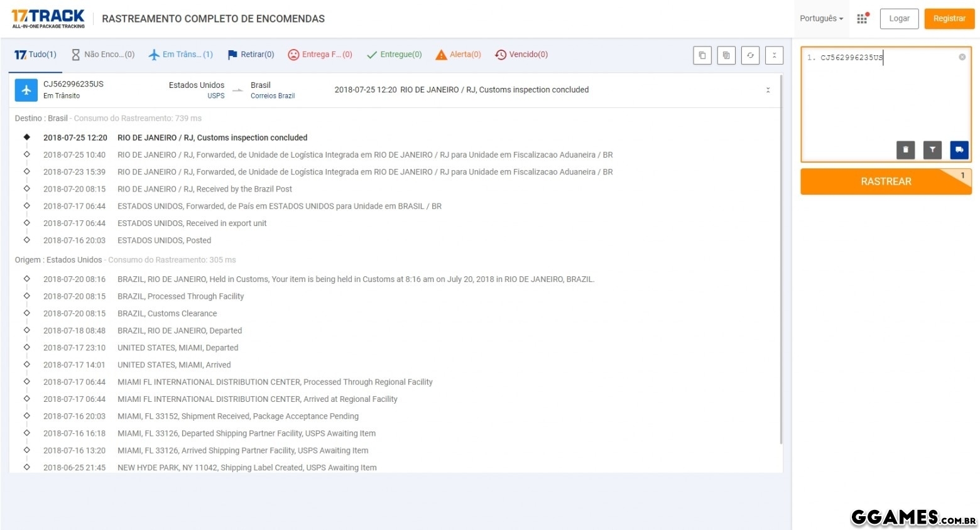980x530 pixels.
Task: Click the filter funnel icon in the input box
Action: (932, 150)
